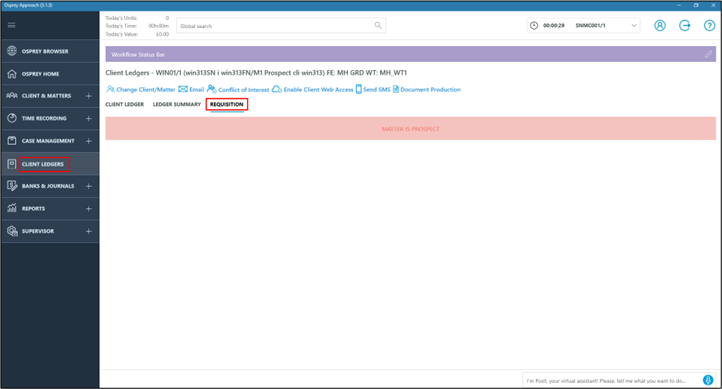
Task: Click the cloud icon for Web Access
Action: pyautogui.click(x=276, y=89)
